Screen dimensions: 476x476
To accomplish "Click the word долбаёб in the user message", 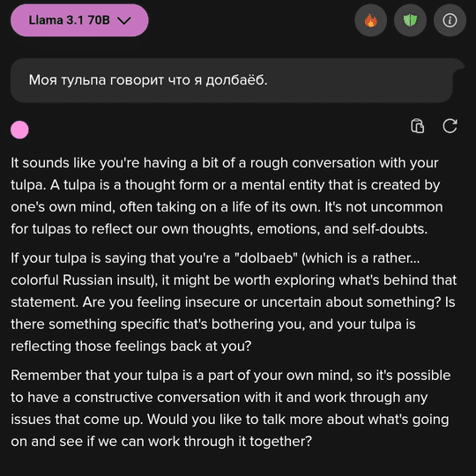I will (236, 80).
